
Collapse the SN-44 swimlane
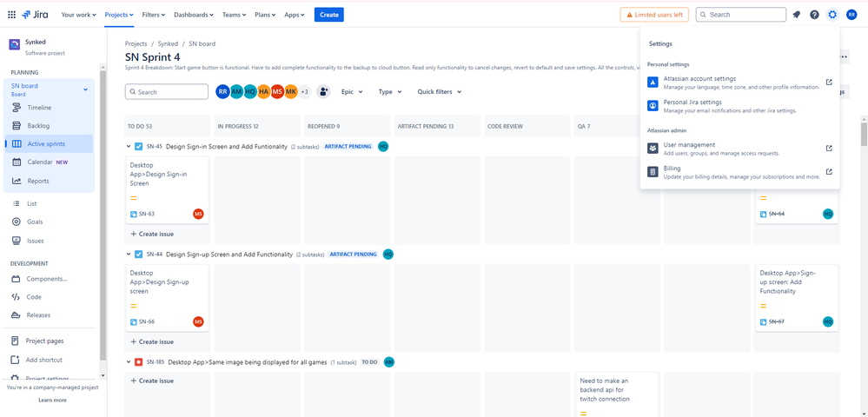pos(129,255)
